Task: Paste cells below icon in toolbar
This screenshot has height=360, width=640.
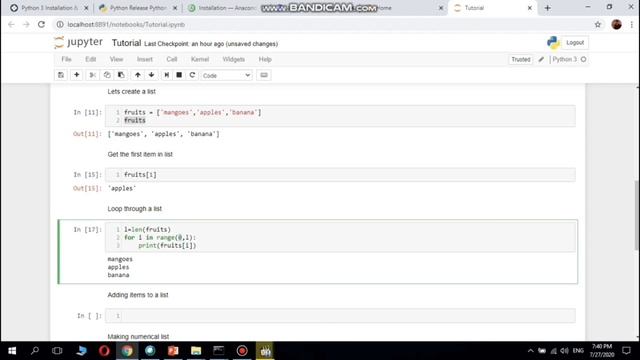Action: (121, 75)
